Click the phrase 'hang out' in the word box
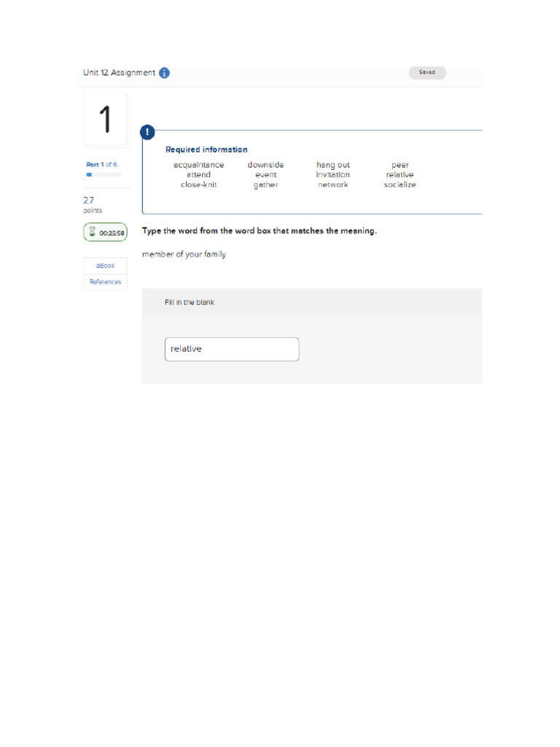The width and height of the screenshot is (560, 747). click(332, 165)
